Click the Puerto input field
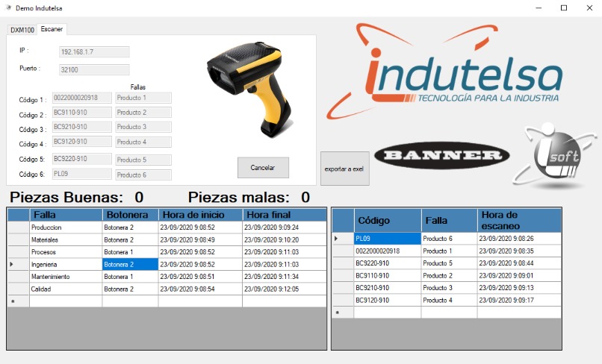The height and width of the screenshot is (364, 602). coord(94,69)
